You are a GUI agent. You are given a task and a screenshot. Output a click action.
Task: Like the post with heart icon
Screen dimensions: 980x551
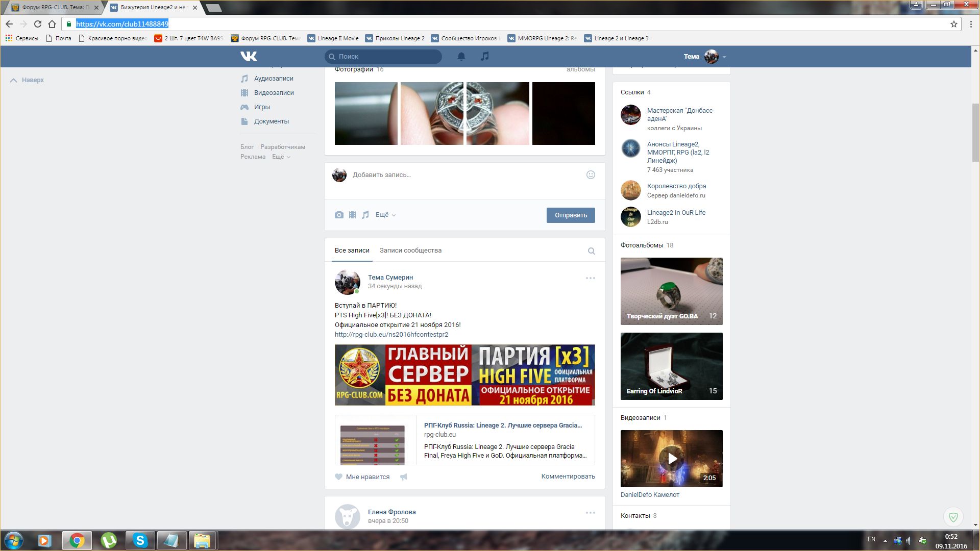pyautogui.click(x=338, y=477)
